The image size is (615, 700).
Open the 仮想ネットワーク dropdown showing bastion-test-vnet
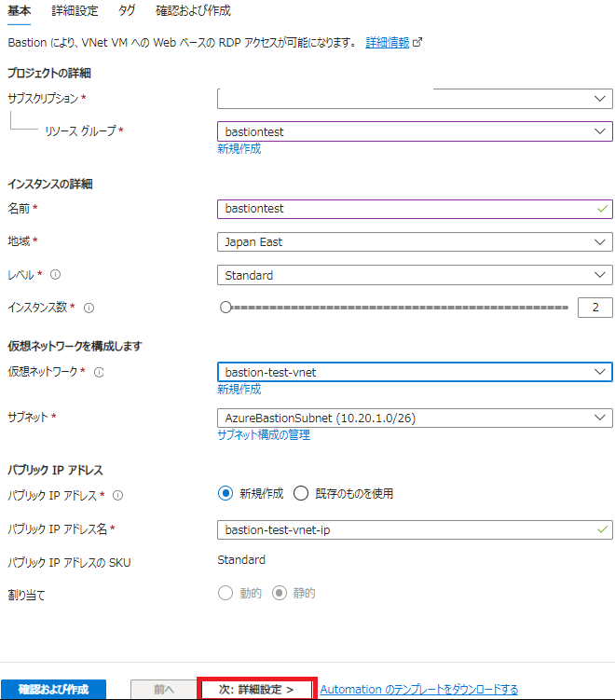click(x=415, y=372)
